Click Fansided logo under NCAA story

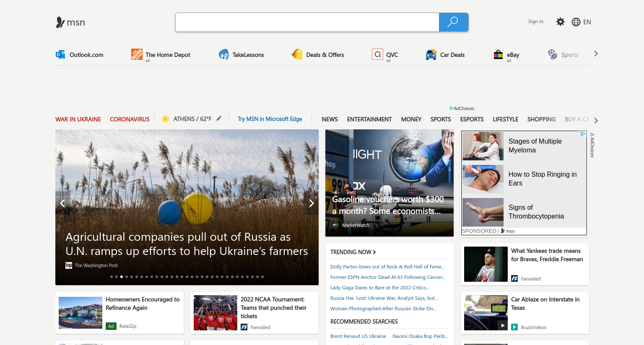pos(244,327)
